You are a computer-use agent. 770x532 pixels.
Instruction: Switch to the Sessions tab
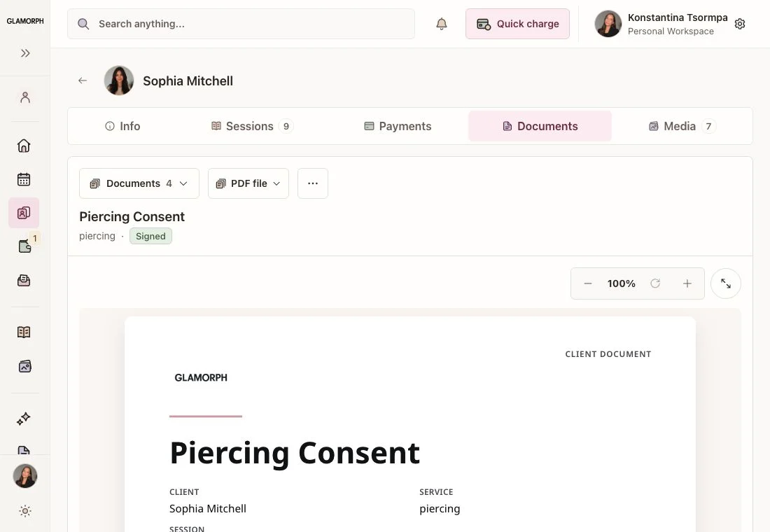253,126
